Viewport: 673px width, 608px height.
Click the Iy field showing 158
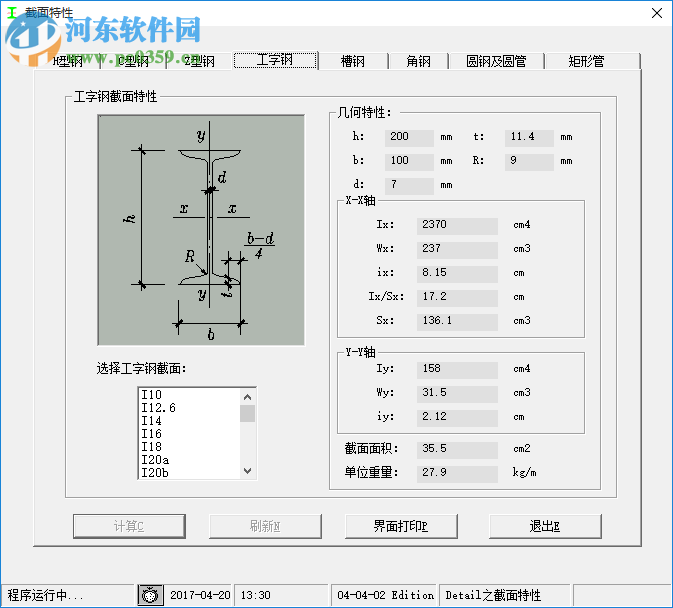pos(457,369)
